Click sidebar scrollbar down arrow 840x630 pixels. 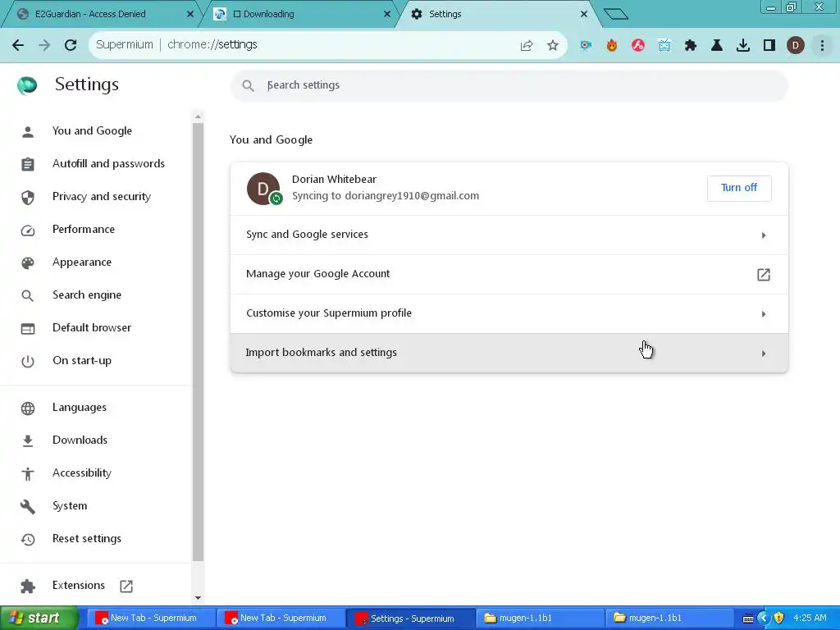(199, 598)
